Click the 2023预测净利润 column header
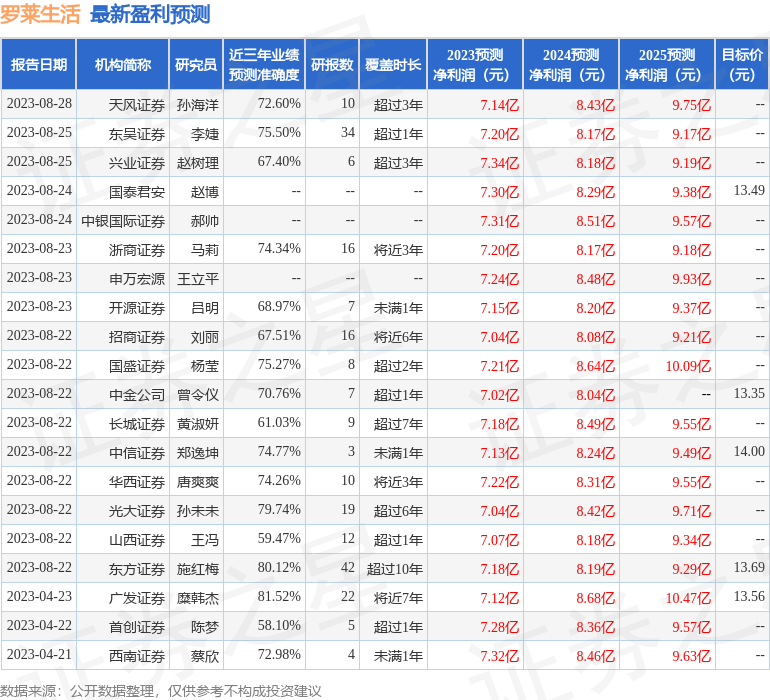The height and width of the screenshot is (700, 770). click(x=475, y=64)
